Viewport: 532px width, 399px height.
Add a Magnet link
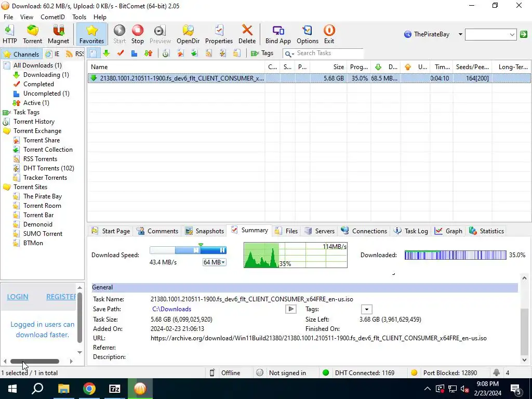[58, 34]
